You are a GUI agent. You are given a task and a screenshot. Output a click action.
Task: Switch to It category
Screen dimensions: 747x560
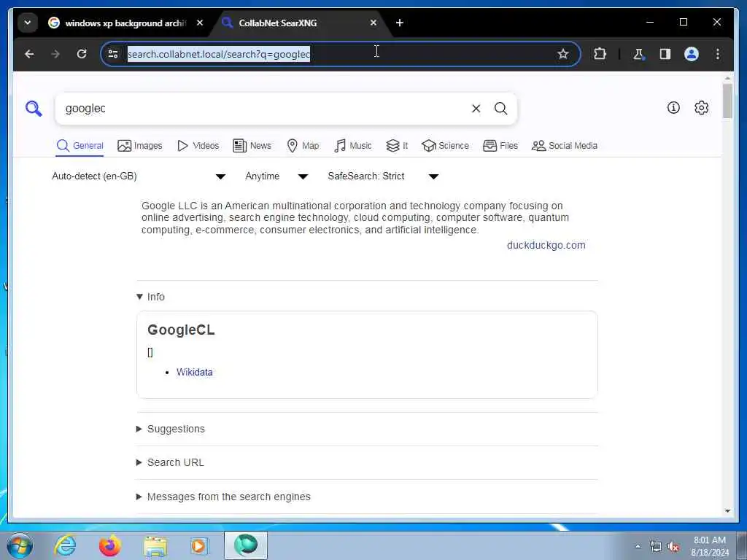click(x=397, y=146)
